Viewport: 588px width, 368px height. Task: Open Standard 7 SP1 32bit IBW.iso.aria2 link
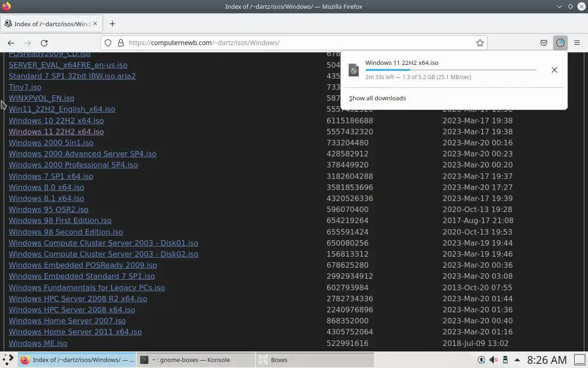pos(72,76)
